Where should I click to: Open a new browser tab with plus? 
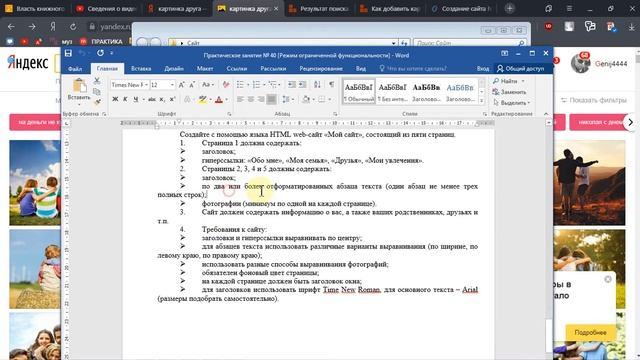click(509, 8)
